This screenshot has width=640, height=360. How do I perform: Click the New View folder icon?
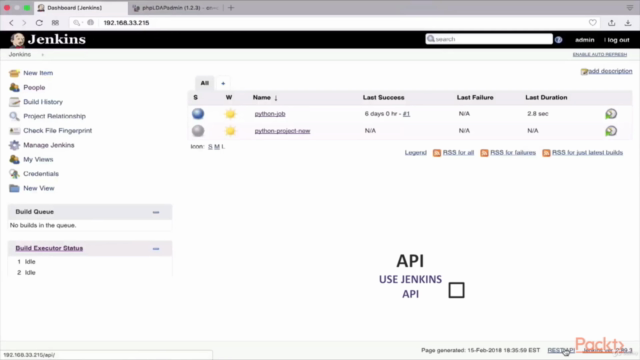14,188
